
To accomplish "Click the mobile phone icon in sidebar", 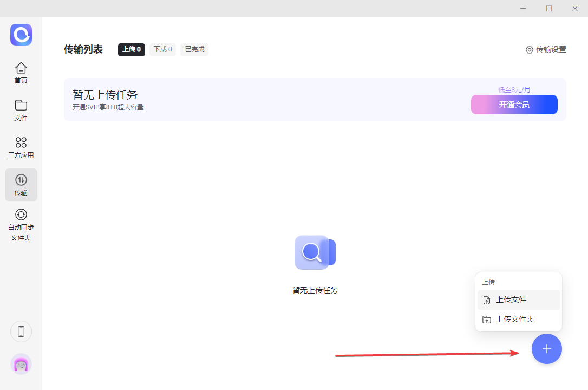I will point(21,331).
